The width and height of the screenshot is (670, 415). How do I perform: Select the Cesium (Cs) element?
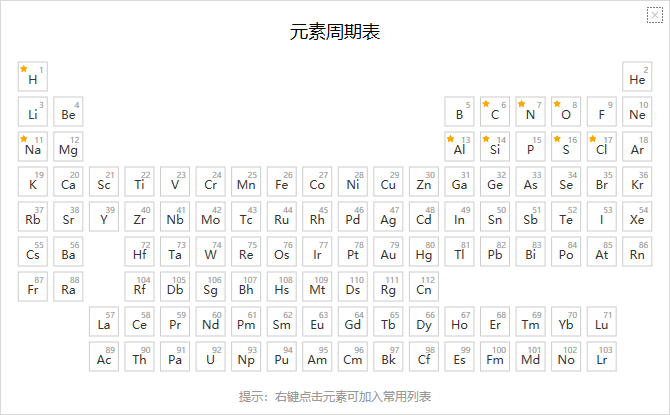(x=33, y=252)
